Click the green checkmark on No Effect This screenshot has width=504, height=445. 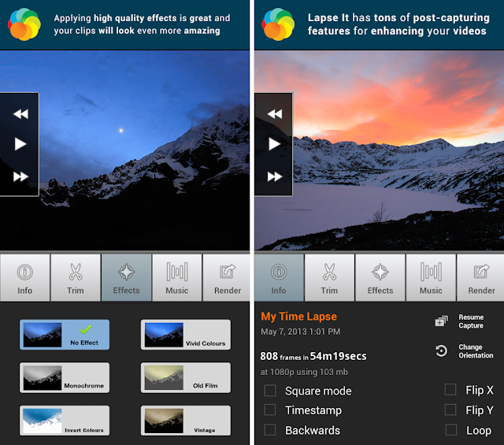(x=86, y=329)
